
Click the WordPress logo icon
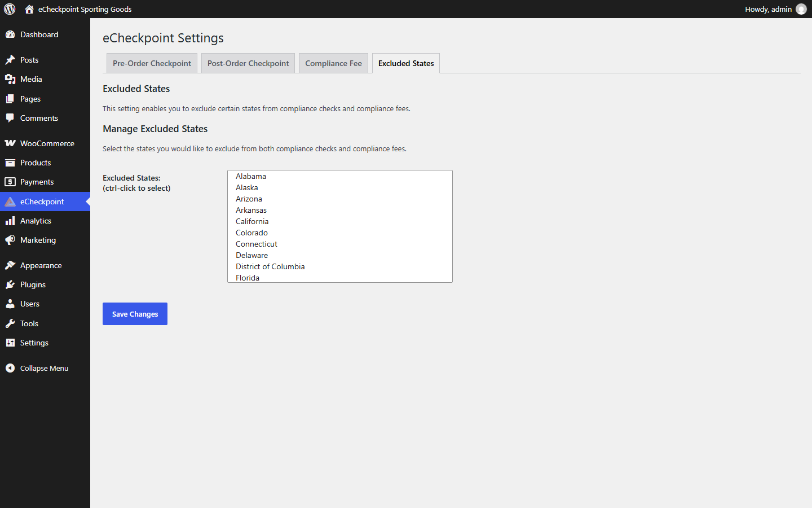(10, 9)
